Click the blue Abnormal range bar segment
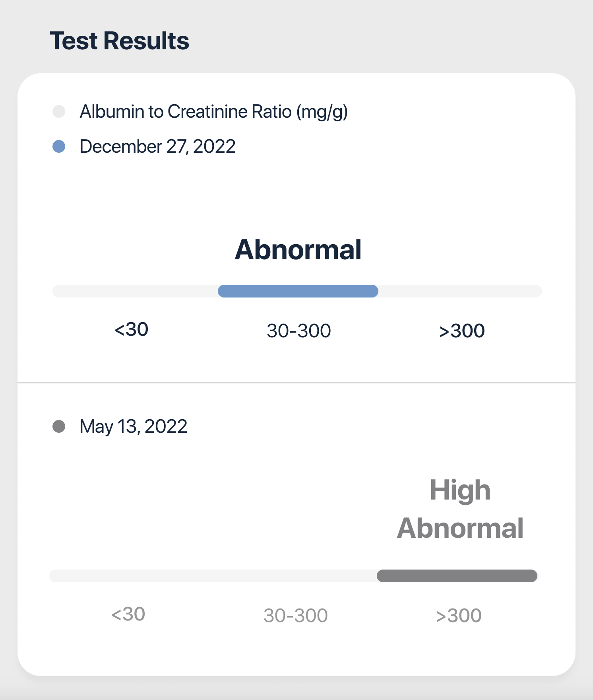Viewport: 593px width, 700px height. [298, 291]
